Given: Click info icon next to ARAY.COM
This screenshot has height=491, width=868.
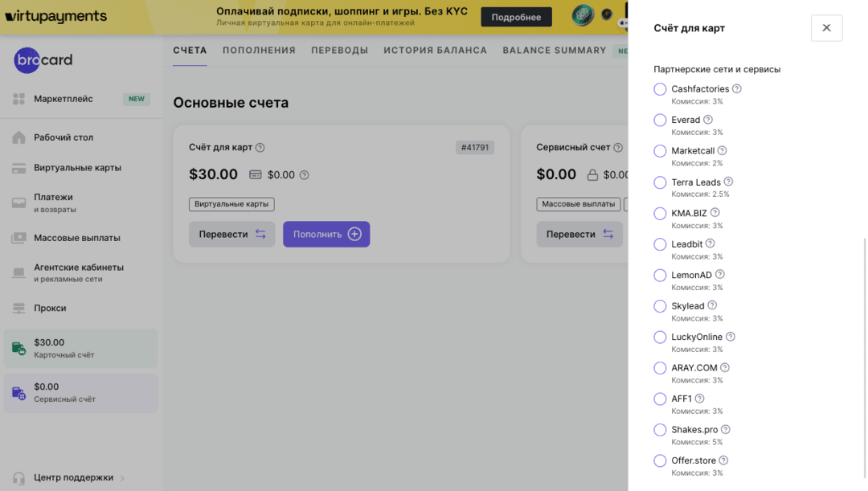Looking at the screenshot, I should click(725, 367).
